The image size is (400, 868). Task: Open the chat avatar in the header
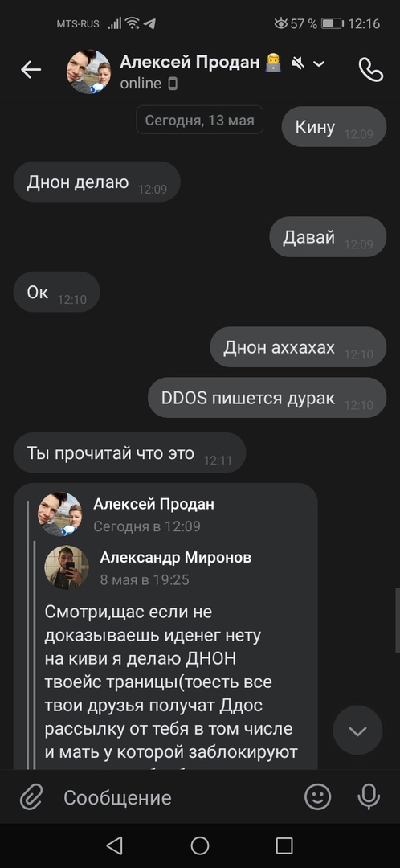pyautogui.click(x=89, y=72)
